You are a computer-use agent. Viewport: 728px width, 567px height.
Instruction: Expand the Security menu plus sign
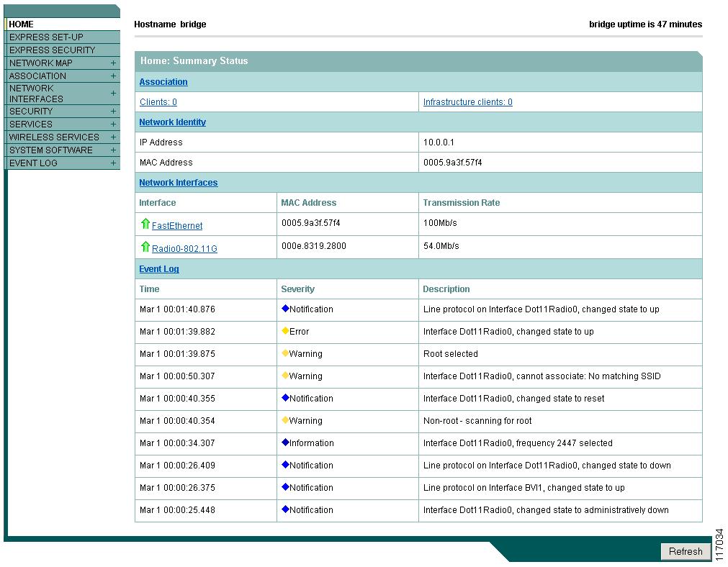click(x=113, y=111)
